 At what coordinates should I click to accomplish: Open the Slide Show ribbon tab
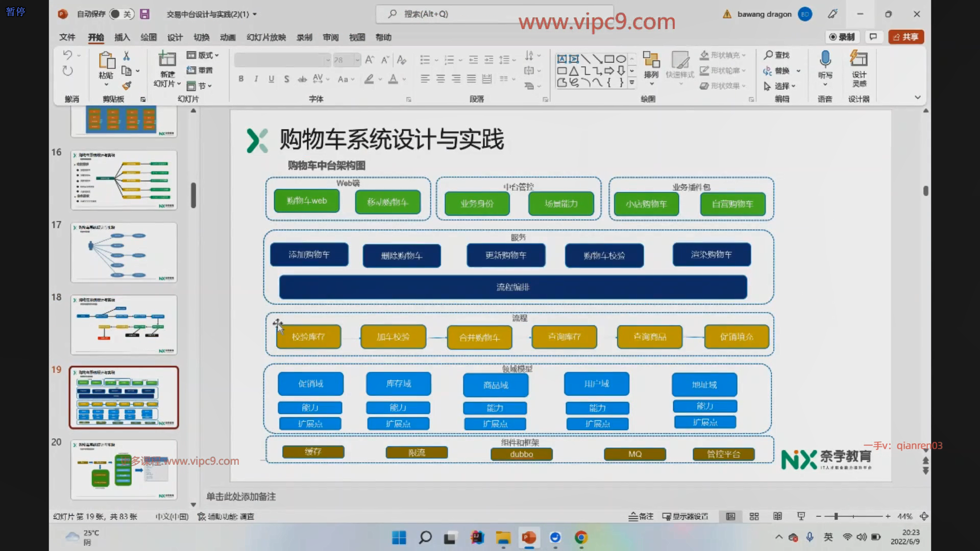pyautogui.click(x=266, y=37)
